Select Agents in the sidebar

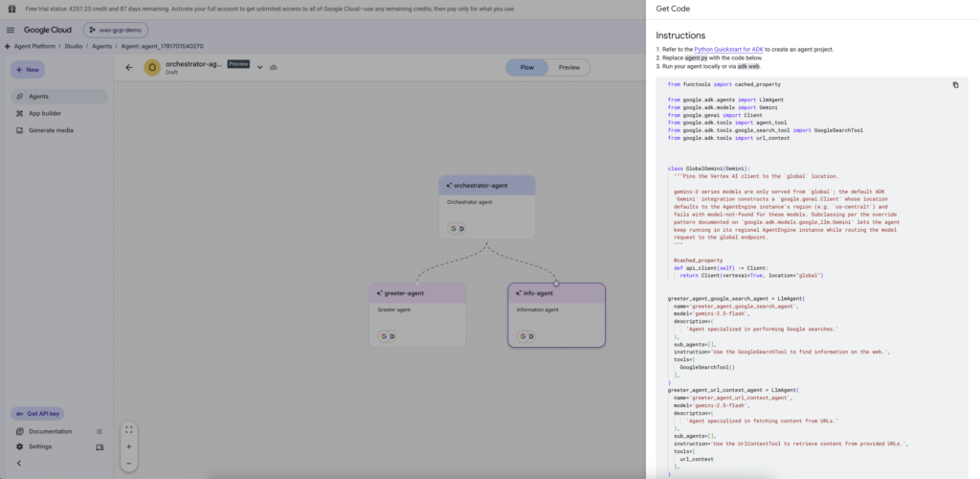tap(59, 97)
